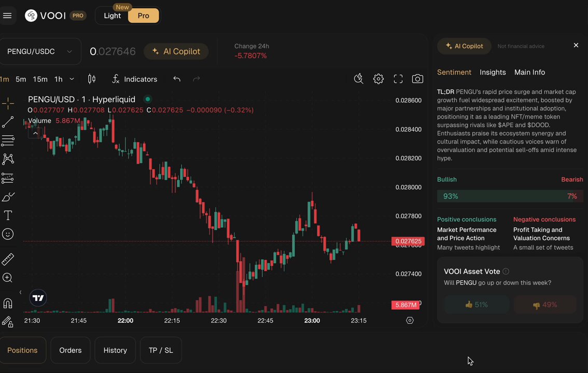588x373 pixels.
Task: Click Profit Taking and Valuation Concerns
Action: [541, 234]
